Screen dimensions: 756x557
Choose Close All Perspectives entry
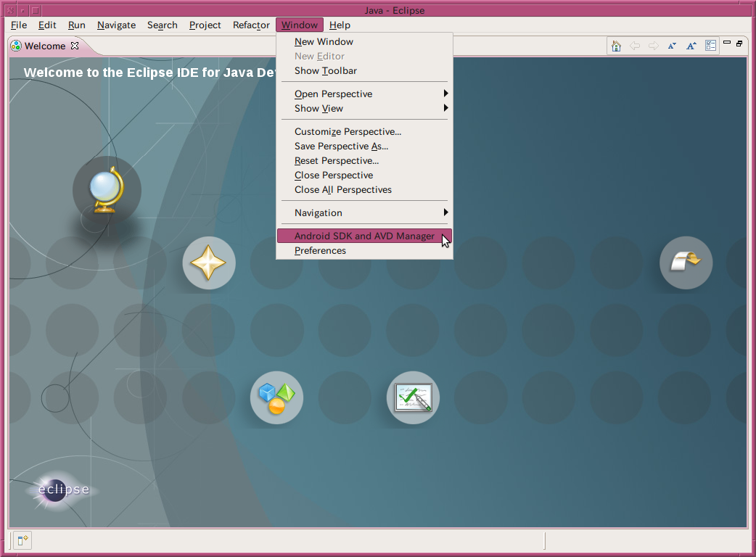point(364,189)
